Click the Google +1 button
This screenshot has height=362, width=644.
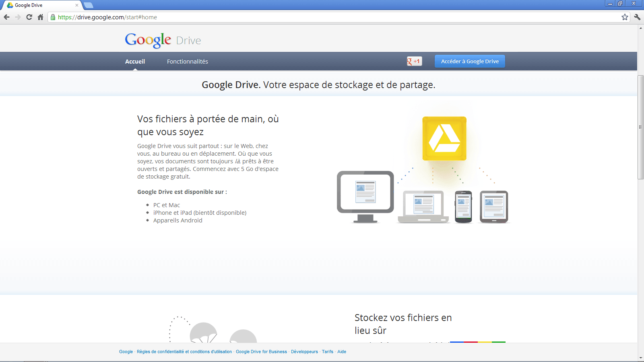coord(414,61)
